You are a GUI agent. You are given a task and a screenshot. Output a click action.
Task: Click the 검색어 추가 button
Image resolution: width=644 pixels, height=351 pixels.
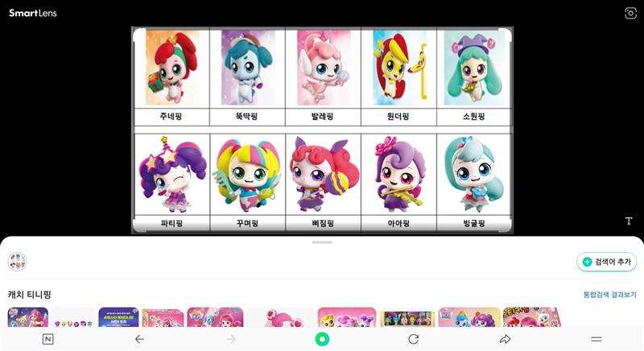pos(607,262)
